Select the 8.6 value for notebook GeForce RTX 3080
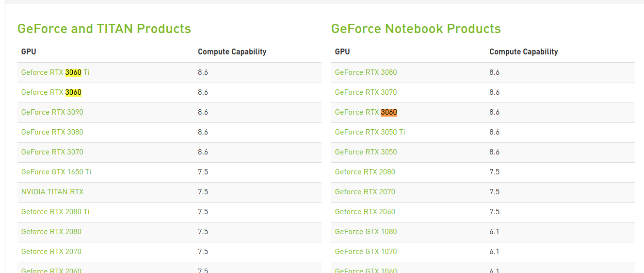 click(x=495, y=72)
